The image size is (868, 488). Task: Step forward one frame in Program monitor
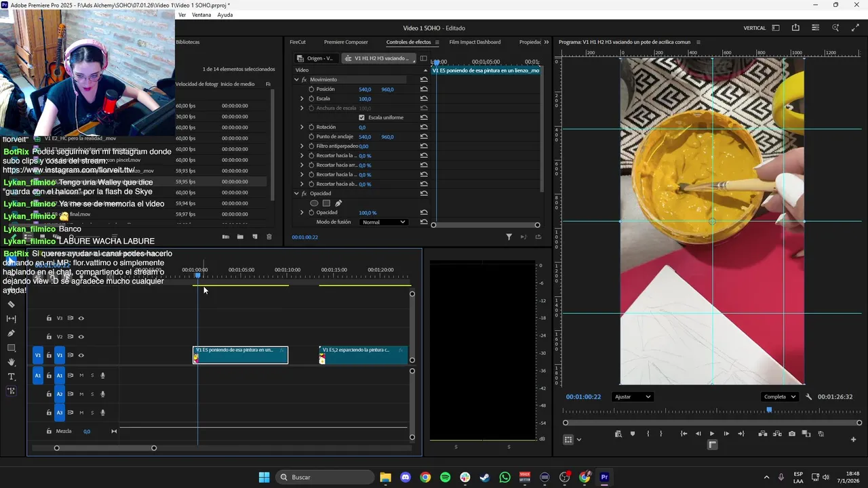(726, 434)
